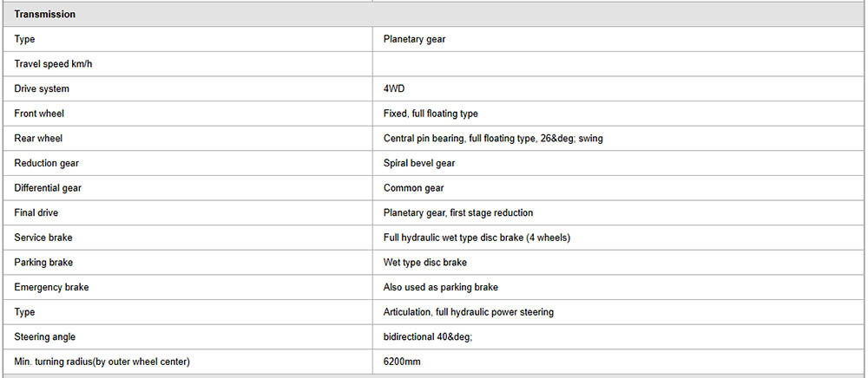
Task: Click the Front wheel label
Action: click(x=39, y=114)
